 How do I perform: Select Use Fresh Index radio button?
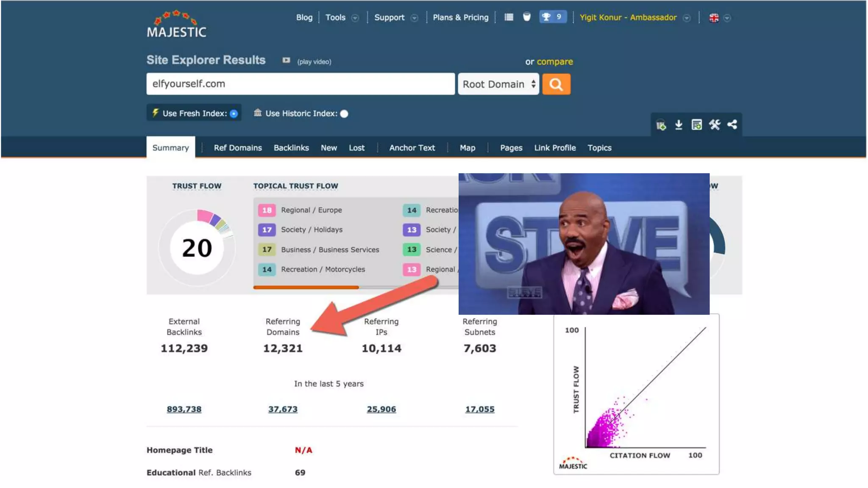click(234, 114)
